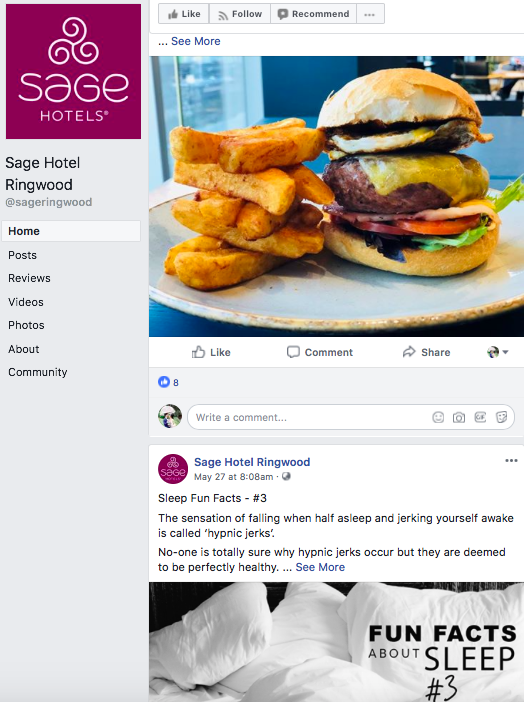Like the Sage Hotel Ringwood page
The width and height of the screenshot is (524, 702).
(184, 14)
